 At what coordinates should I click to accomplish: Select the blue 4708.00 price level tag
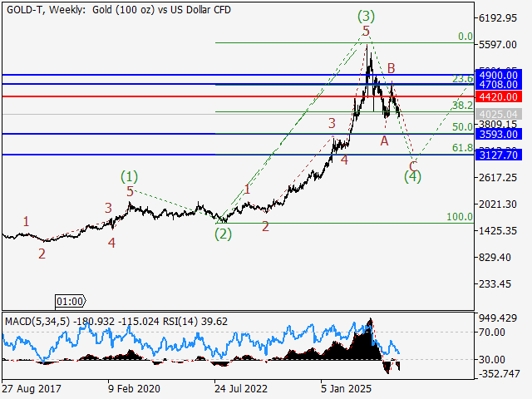499,84
